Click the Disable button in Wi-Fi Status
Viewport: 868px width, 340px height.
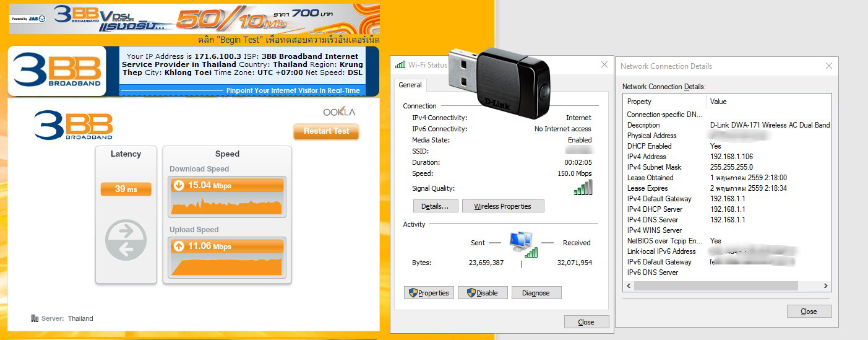(483, 293)
